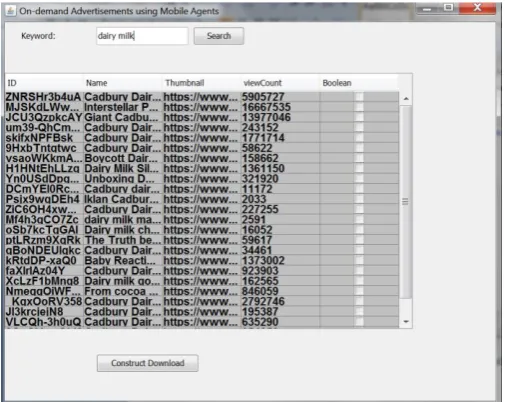Click the Java application icon in title bar
505x402 pixels.
(10, 11)
